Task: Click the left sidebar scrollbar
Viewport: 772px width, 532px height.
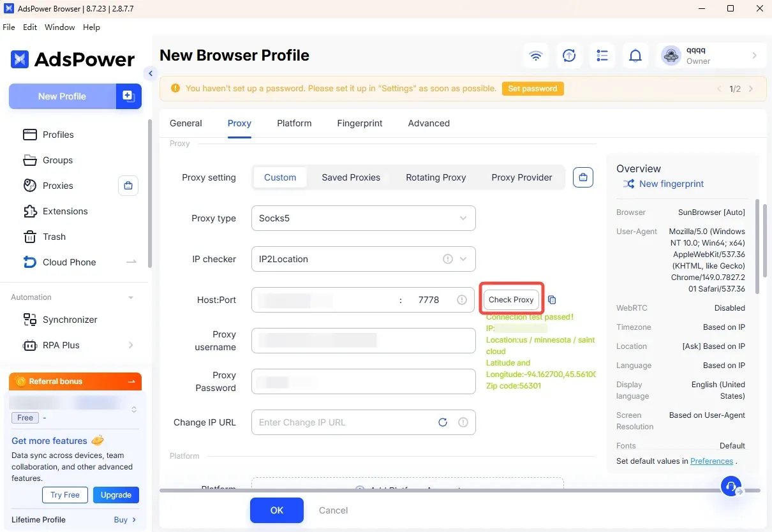Action: [149, 193]
